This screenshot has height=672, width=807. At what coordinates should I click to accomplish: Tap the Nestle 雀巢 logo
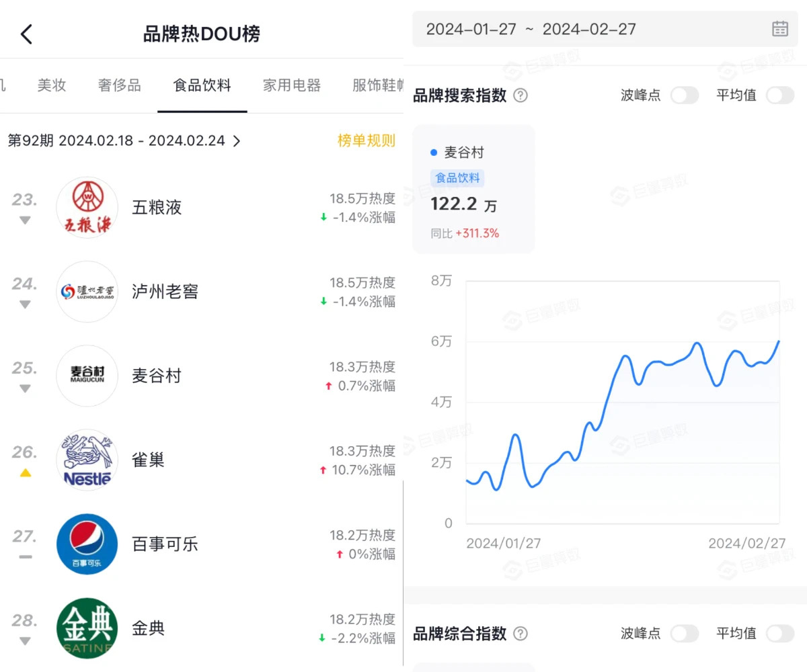pos(87,460)
